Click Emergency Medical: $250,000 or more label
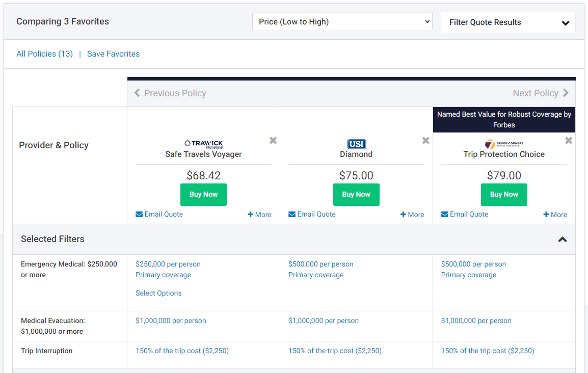This screenshot has height=373, width=588. coord(69,270)
